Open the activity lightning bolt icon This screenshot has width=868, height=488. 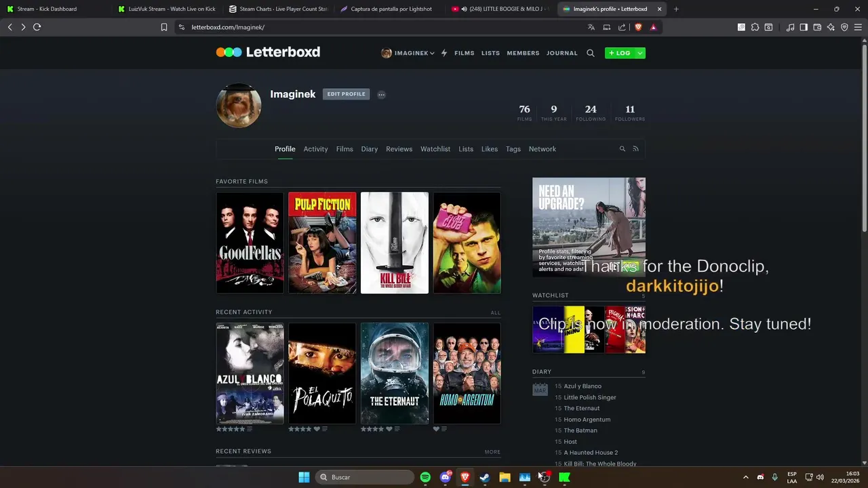pyautogui.click(x=444, y=53)
